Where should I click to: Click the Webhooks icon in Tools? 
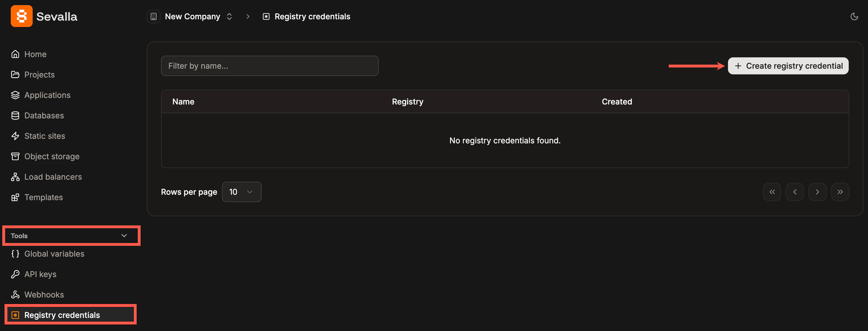point(15,295)
